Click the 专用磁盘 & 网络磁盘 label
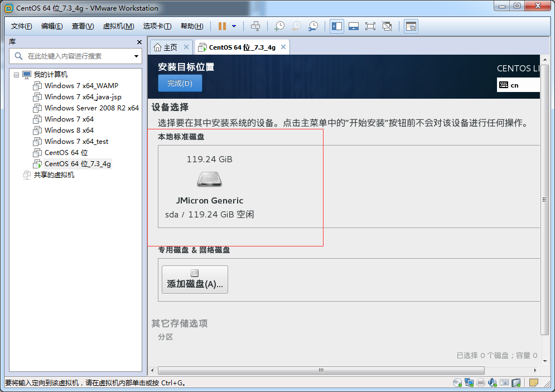 (194, 250)
